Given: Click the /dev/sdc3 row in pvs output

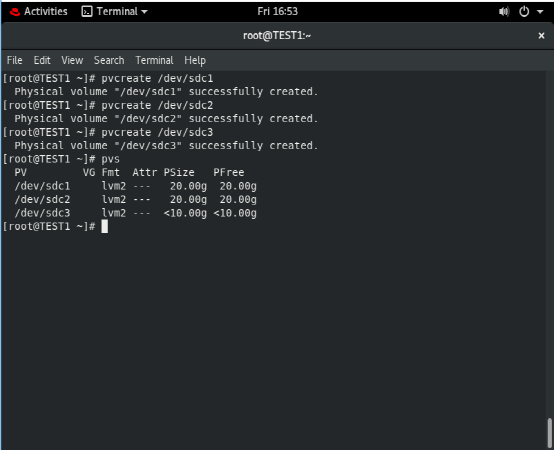Looking at the screenshot, I should coord(136,213).
